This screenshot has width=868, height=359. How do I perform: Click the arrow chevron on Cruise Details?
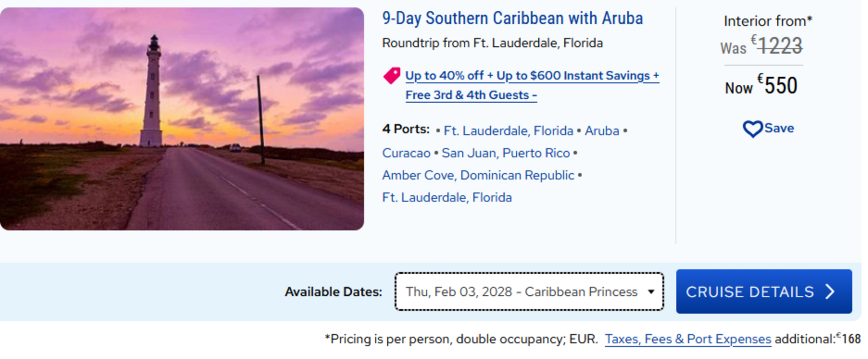coord(830,292)
